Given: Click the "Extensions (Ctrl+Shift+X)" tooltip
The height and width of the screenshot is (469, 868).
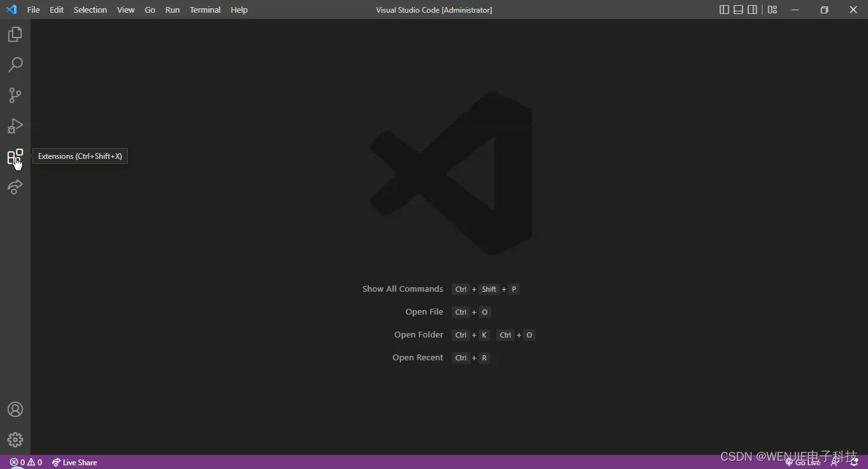Looking at the screenshot, I should (x=80, y=156).
